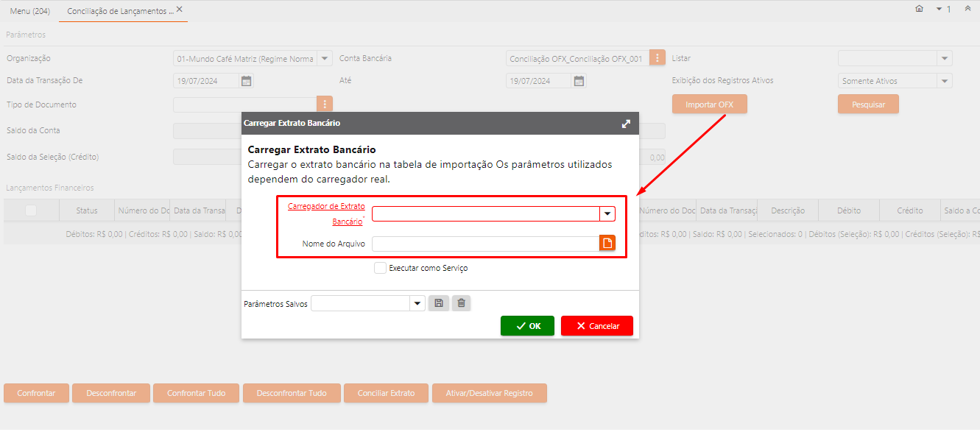
Task: Open calendar icon for Até date
Action: [579, 81]
